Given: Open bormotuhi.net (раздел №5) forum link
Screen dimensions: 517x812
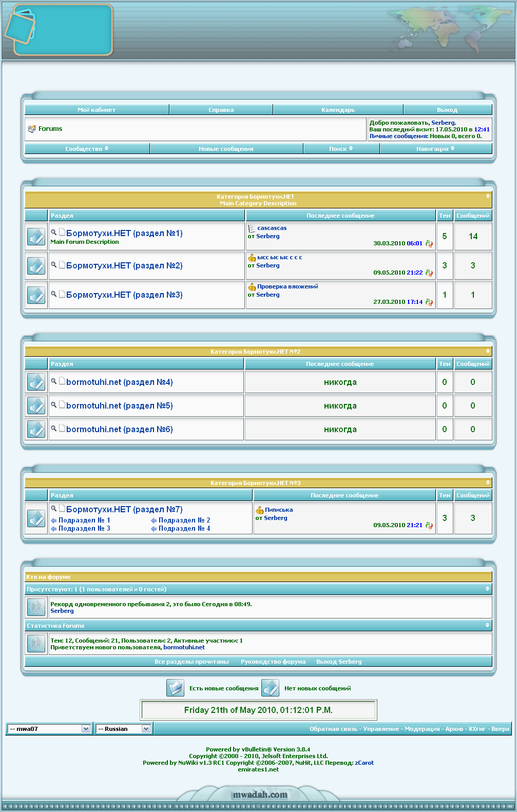Looking at the screenshot, I should 119,406.
